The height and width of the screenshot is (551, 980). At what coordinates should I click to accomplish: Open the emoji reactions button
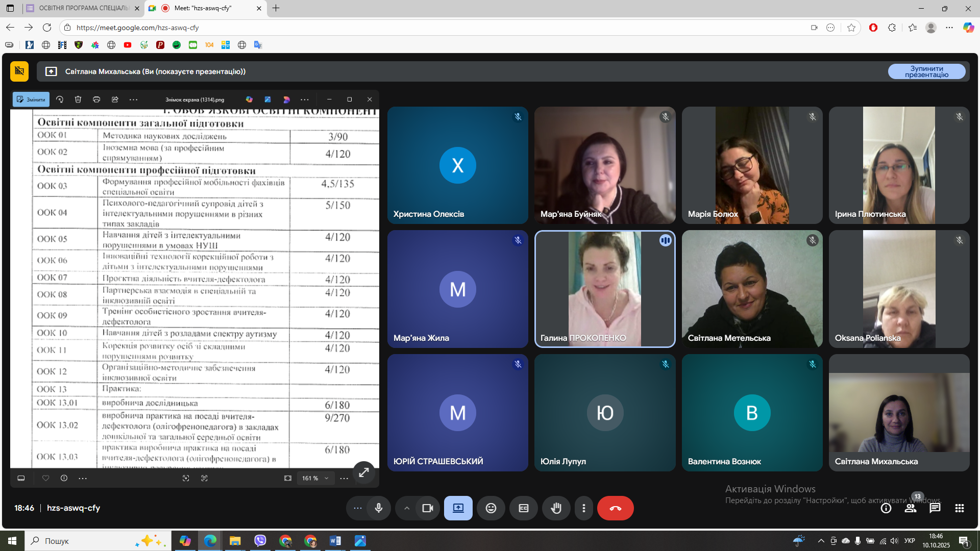tap(491, 508)
